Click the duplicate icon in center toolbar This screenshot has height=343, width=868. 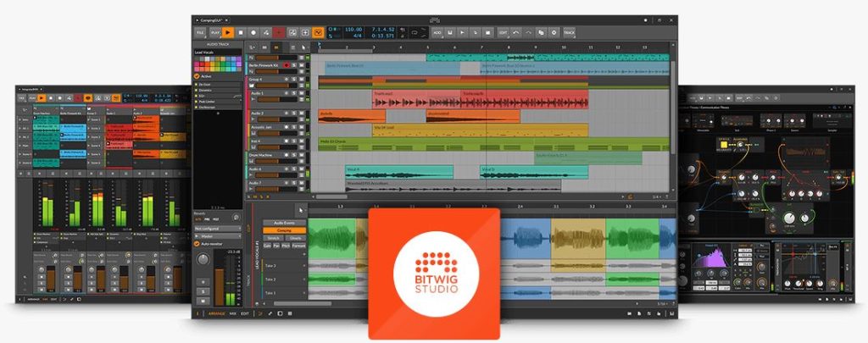[x=541, y=33]
